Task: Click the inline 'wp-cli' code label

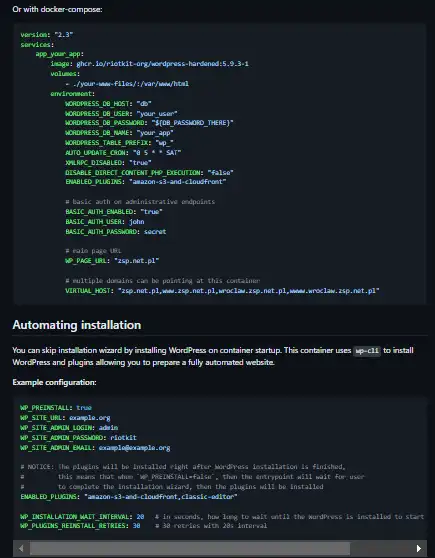Action: click(x=367, y=351)
